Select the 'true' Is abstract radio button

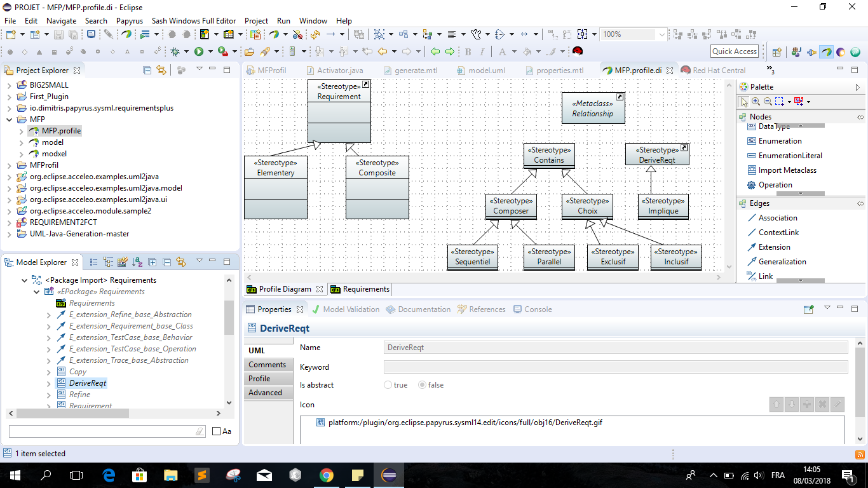pyautogui.click(x=388, y=385)
